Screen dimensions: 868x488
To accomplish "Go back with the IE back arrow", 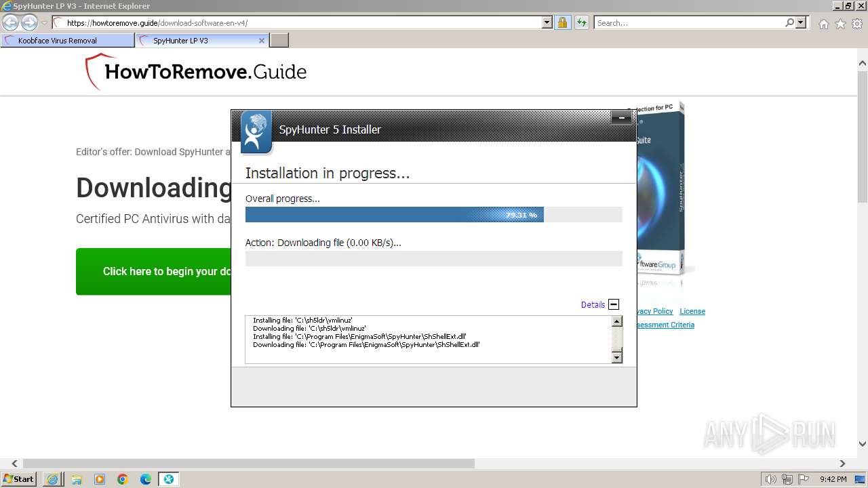I will pyautogui.click(x=11, y=22).
